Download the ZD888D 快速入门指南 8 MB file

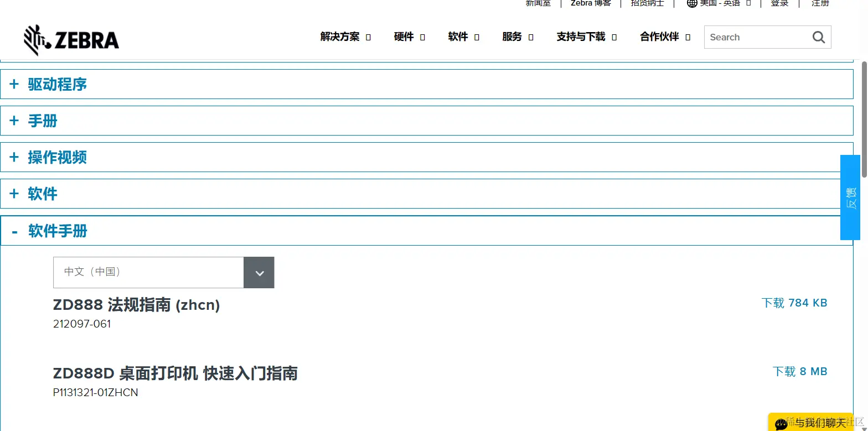tap(800, 372)
